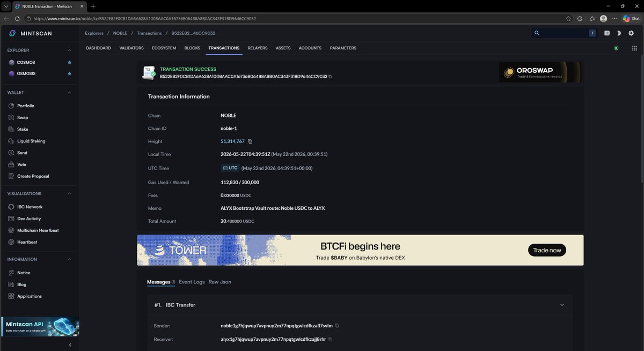
Task: Collapse the sidebar with bottom arrow
Action: click(x=70, y=345)
